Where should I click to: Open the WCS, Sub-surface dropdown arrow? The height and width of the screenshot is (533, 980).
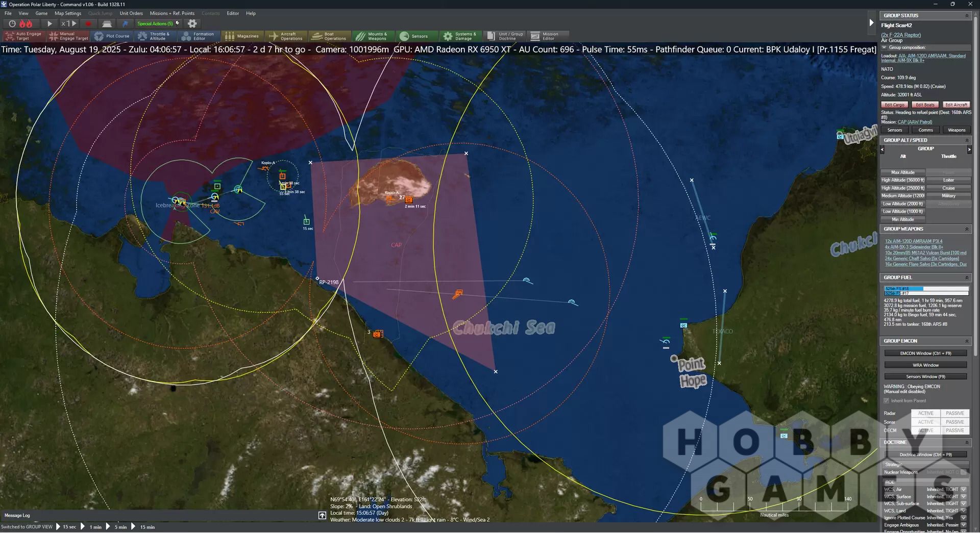[x=964, y=504]
